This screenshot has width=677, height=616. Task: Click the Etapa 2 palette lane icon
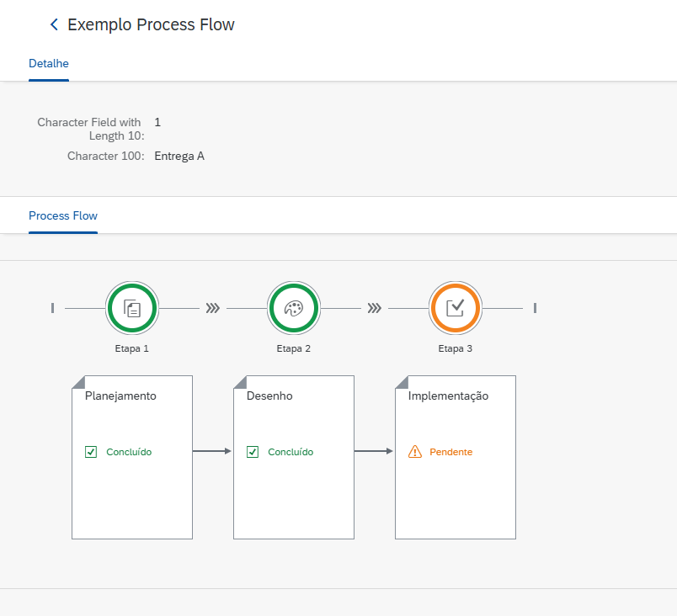294,308
